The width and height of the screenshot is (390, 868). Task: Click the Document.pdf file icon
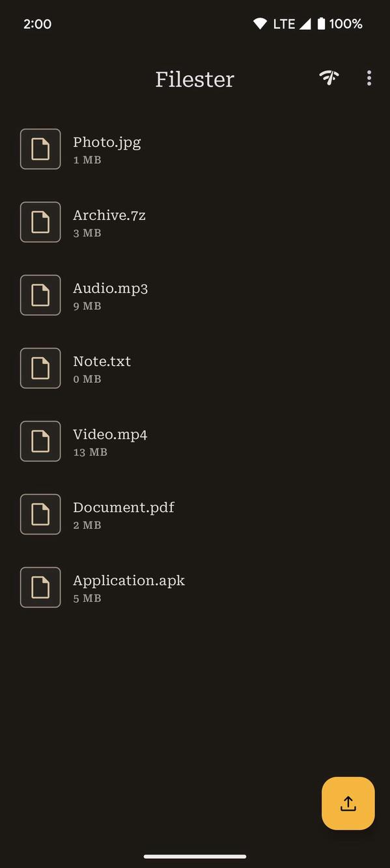[40, 514]
